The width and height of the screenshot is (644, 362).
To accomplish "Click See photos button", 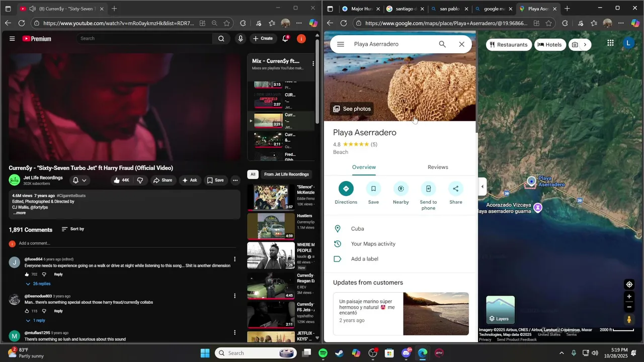I will click(352, 109).
